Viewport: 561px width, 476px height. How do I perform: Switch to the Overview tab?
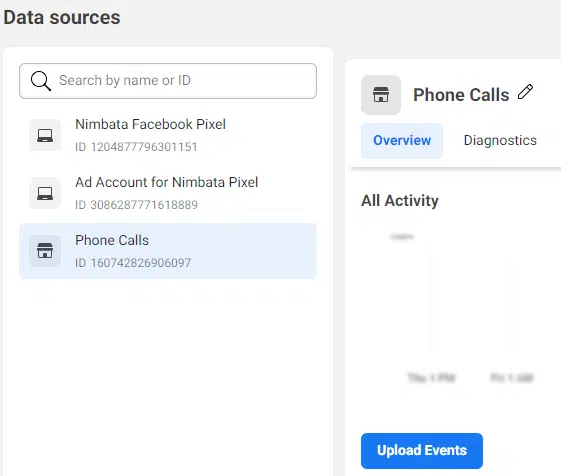tap(402, 141)
